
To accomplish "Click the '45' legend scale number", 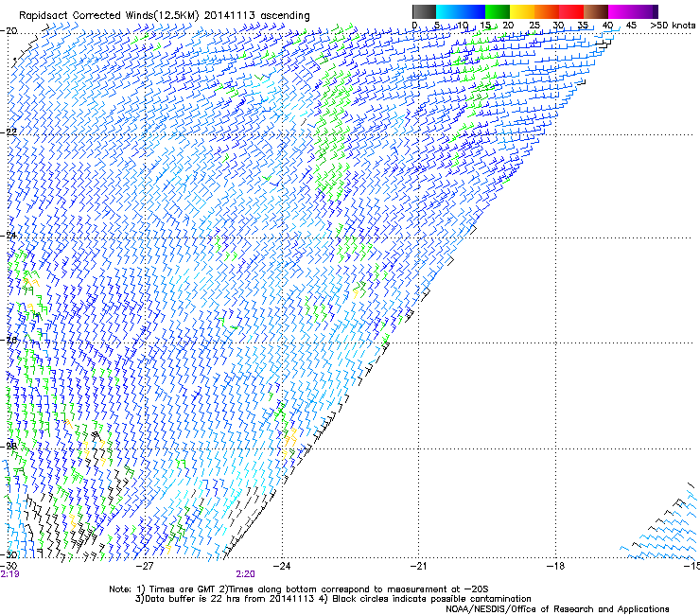I will click(x=631, y=26).
